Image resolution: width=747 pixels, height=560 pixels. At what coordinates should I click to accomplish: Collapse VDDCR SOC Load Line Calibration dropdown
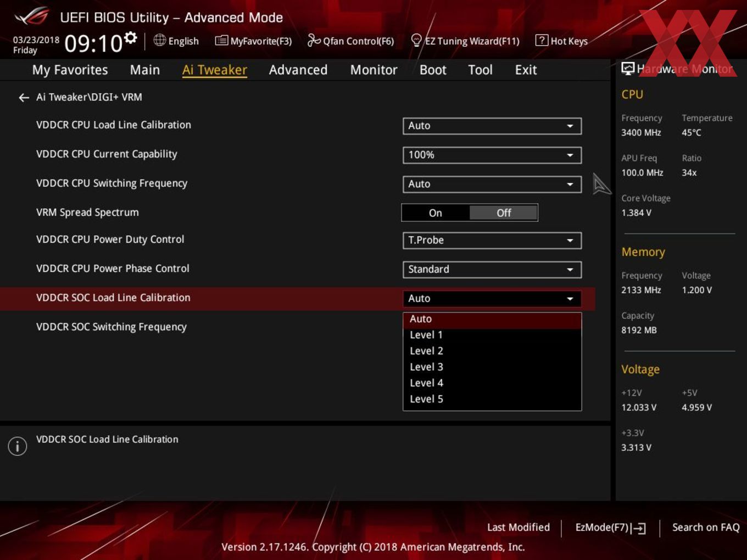pos(492,299)
